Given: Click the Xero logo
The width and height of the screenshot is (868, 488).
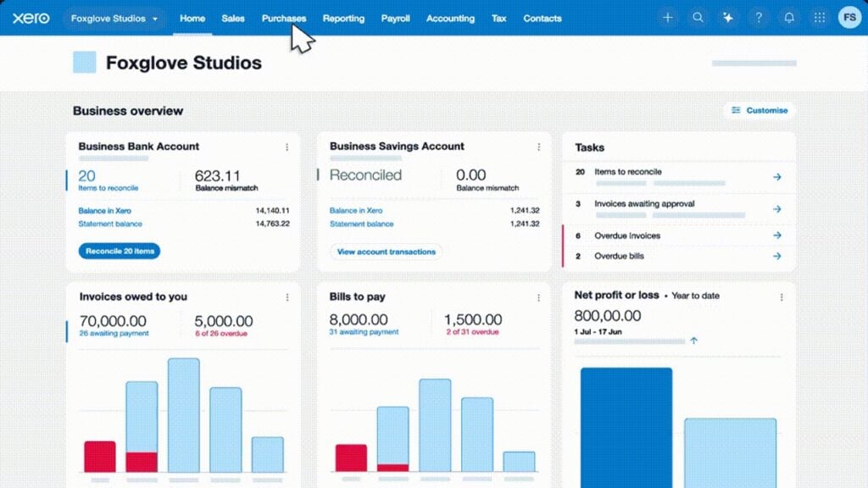Looking at the screenshot, I should (x=31, y=18).
